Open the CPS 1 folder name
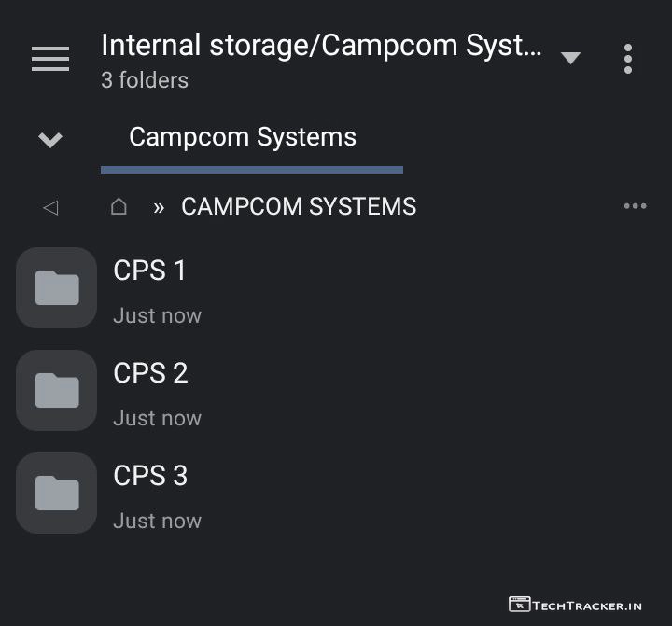The width and height of the screenshot is (672, 626). coord(150,271)
